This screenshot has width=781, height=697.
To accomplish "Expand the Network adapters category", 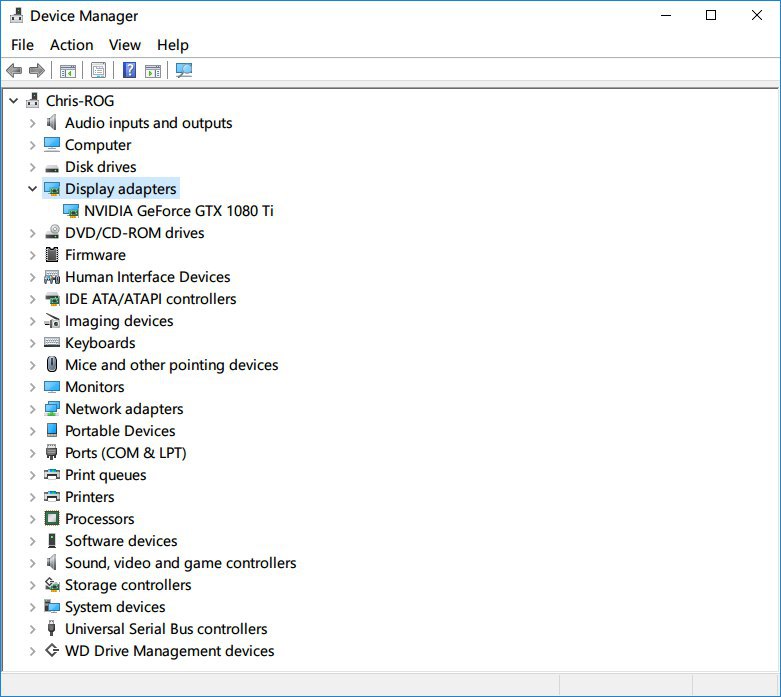I will tap(32, 409).
